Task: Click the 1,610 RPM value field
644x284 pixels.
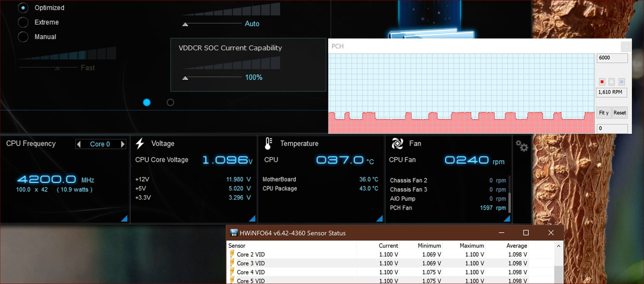Action: (612, 92)
